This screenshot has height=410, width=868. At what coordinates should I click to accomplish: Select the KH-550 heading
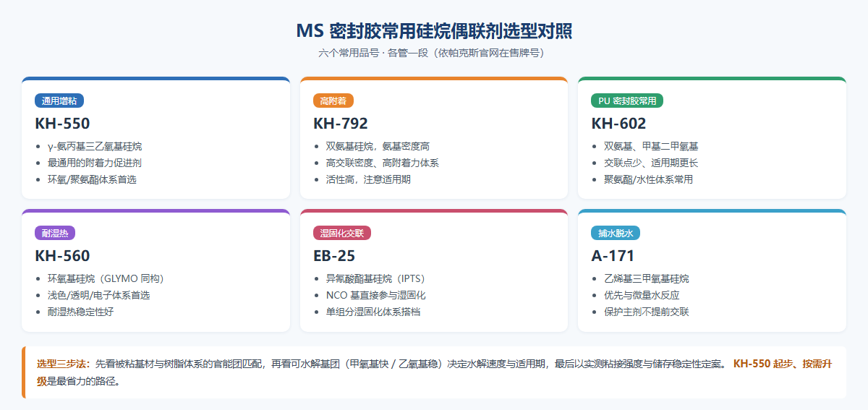62,123
